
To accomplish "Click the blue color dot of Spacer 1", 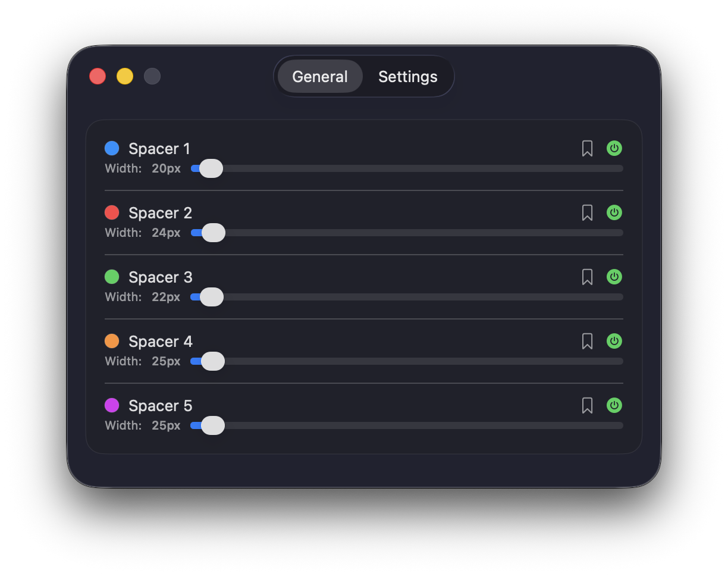I will coord(112,148).
